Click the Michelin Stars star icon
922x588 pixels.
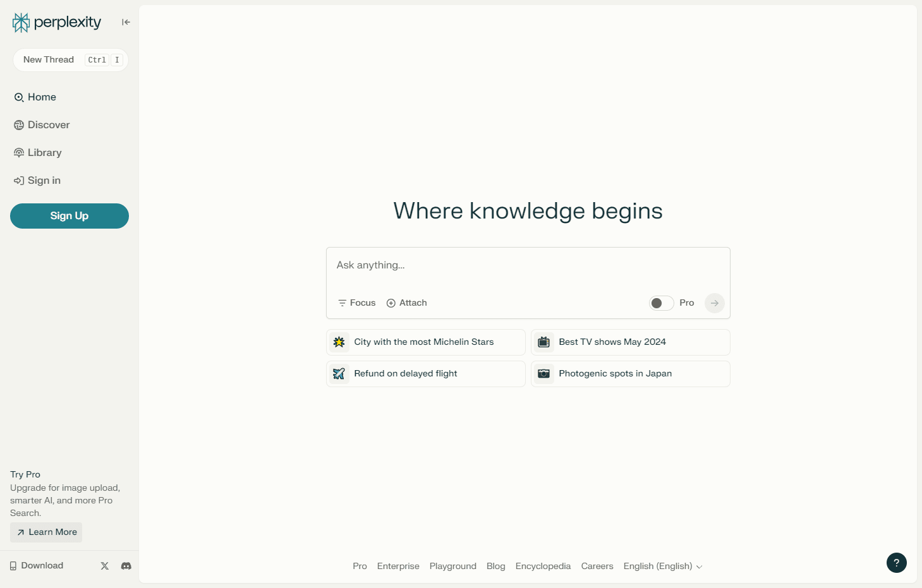tap(339, 342)
